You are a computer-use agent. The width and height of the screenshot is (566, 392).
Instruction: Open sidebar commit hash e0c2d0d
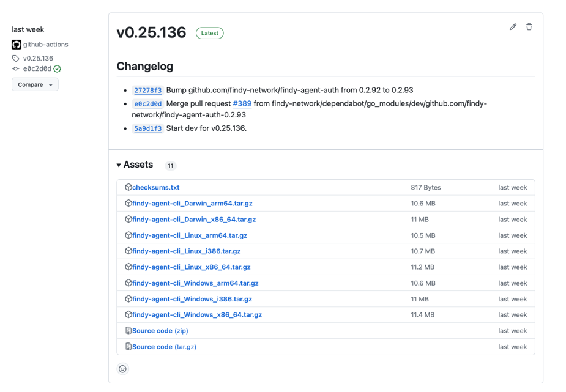coord(37,68)
